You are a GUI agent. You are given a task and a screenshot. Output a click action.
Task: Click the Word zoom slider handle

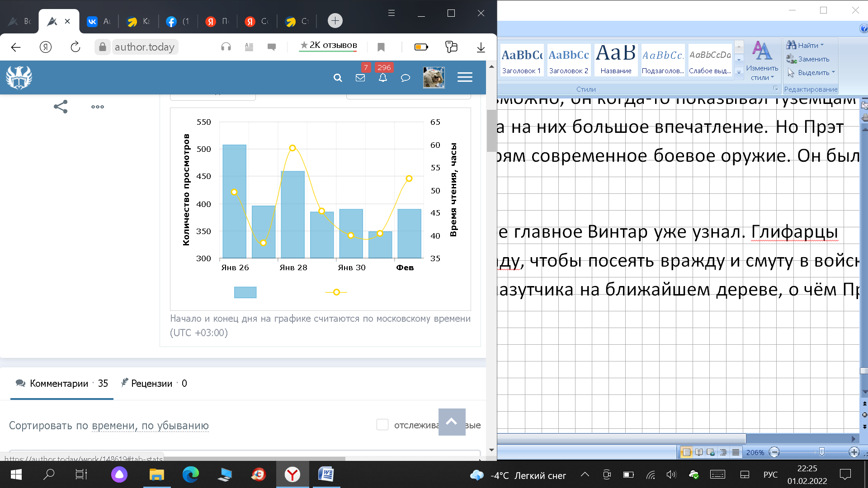821,452
